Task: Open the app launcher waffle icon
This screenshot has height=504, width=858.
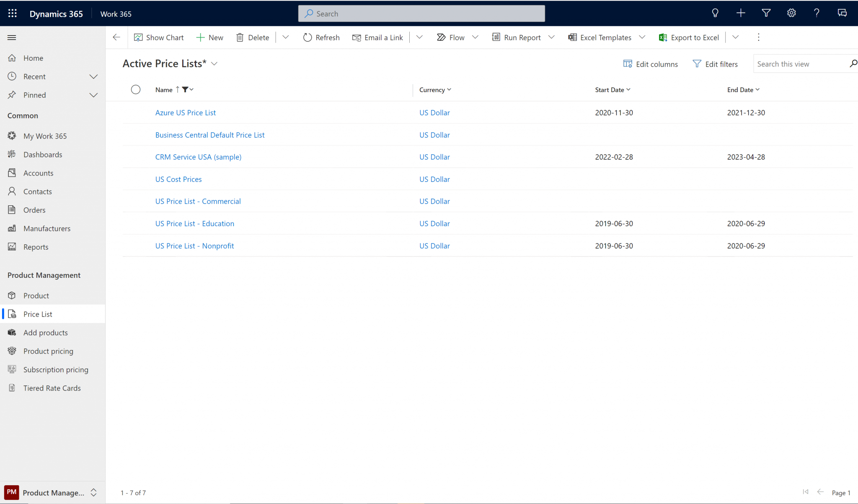Action: [x=13, y=13]
